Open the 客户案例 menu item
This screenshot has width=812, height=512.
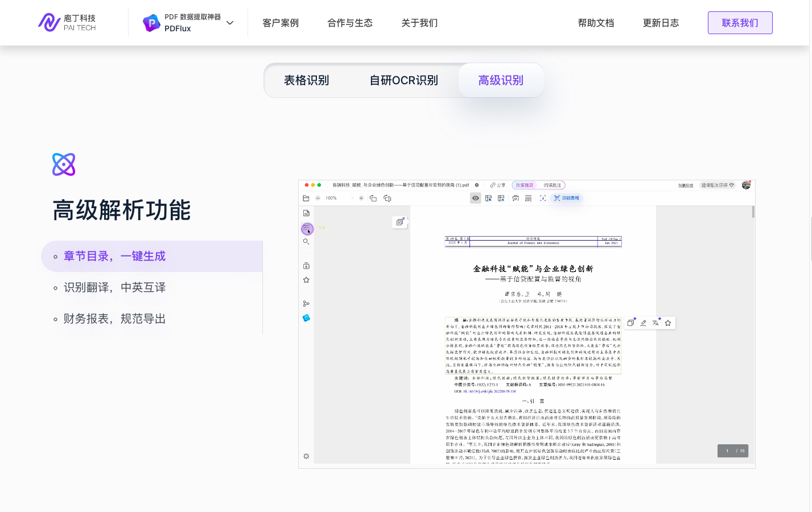[x=280, y=23]
